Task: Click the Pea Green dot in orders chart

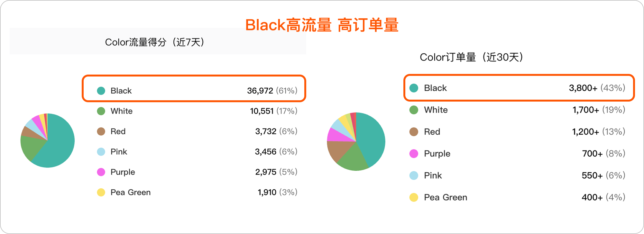Action: pos(414,197)
